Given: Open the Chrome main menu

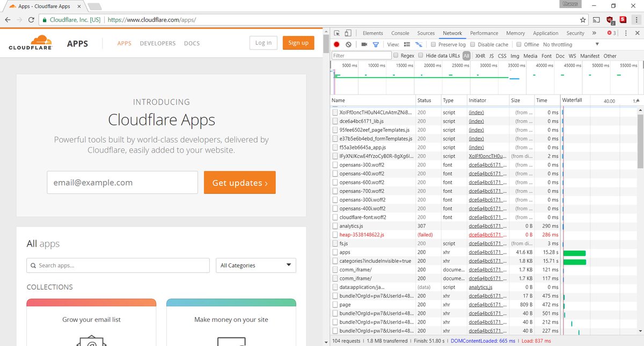Looking at the screenshot, I should point(636,20).
